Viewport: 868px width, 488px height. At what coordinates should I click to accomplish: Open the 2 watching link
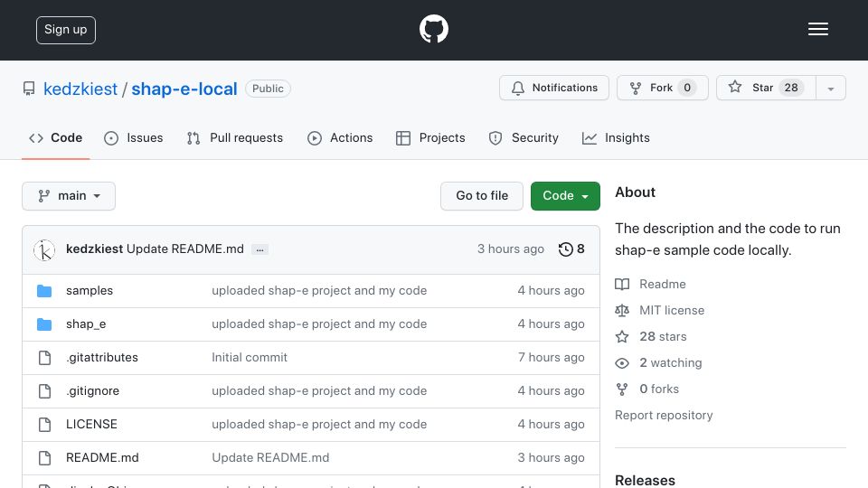tap(670, 362)
